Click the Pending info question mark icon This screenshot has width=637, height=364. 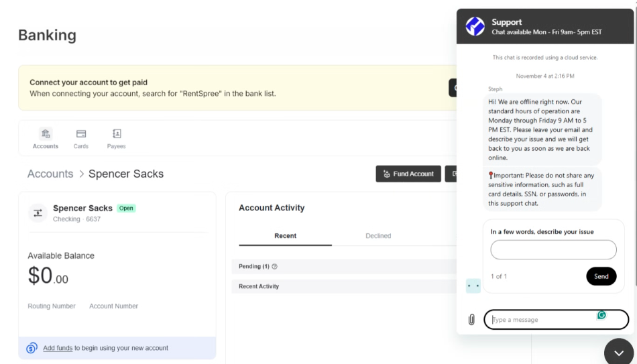[x=275, y=267]
